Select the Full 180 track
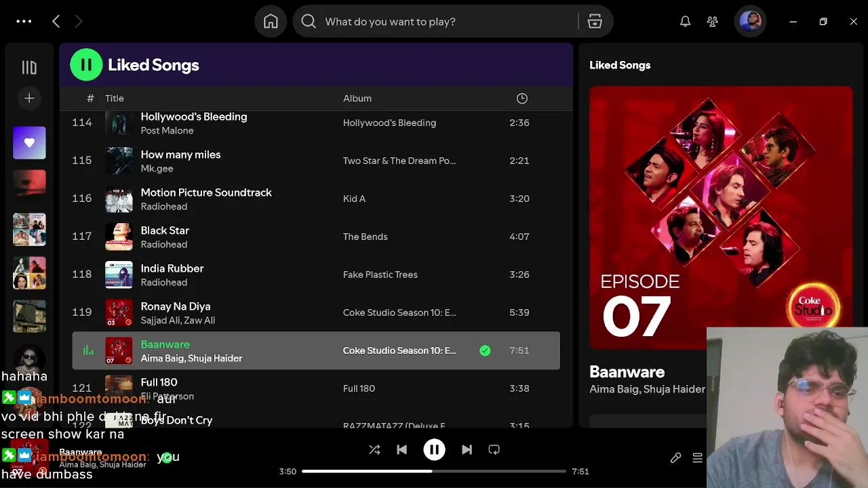868x488 pixels. 159,382
